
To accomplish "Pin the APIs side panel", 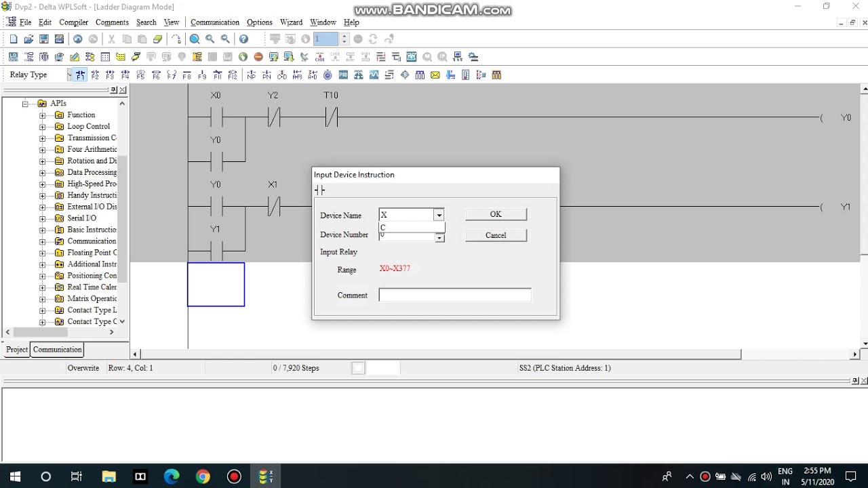I will click(113, 90).
